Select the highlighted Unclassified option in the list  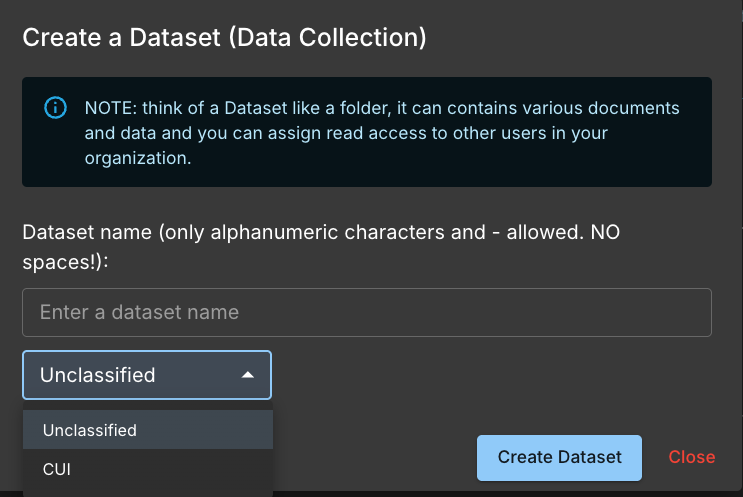[148, 430]
